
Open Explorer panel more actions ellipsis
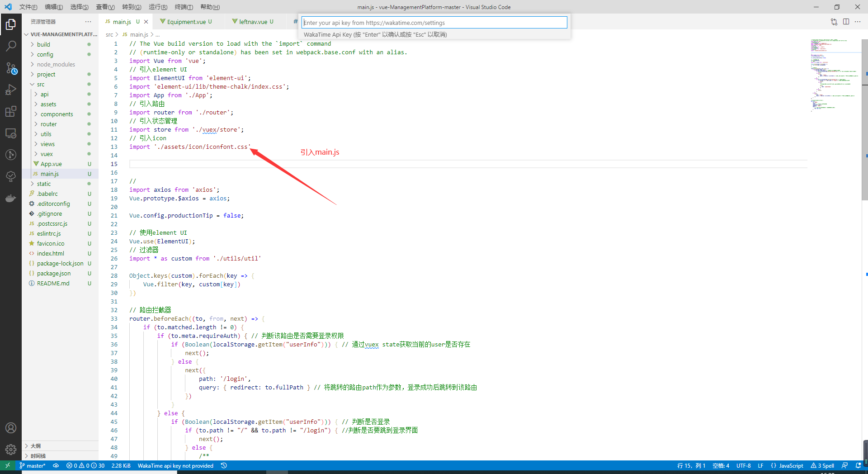pos(88,22)
